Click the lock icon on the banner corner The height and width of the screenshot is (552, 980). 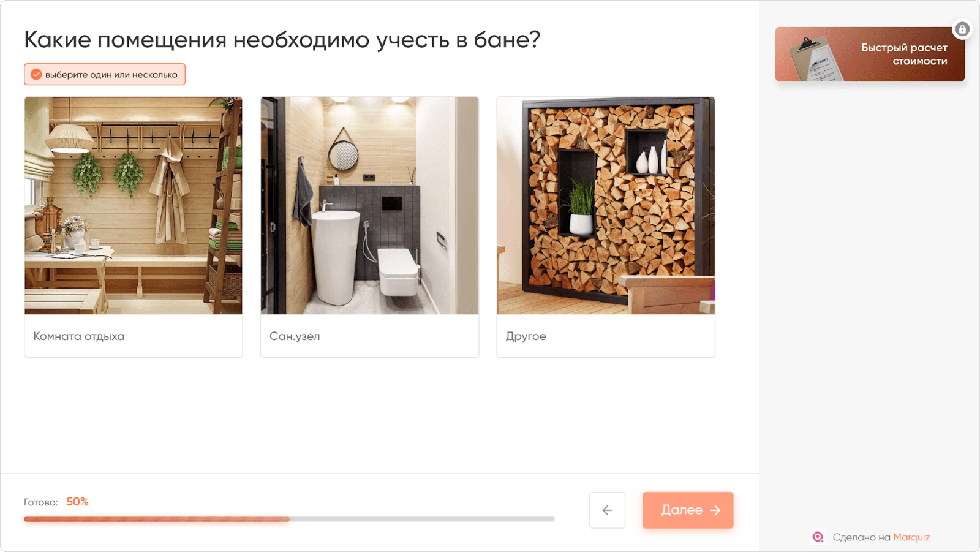[962, 29]
